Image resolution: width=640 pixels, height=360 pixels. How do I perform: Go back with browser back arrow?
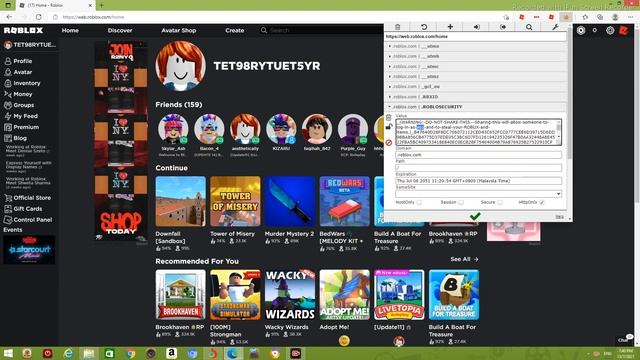(x=9, y=17)
